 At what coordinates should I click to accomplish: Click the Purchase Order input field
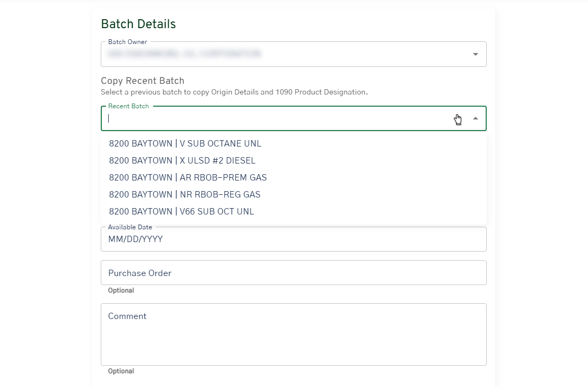(294, 272)
